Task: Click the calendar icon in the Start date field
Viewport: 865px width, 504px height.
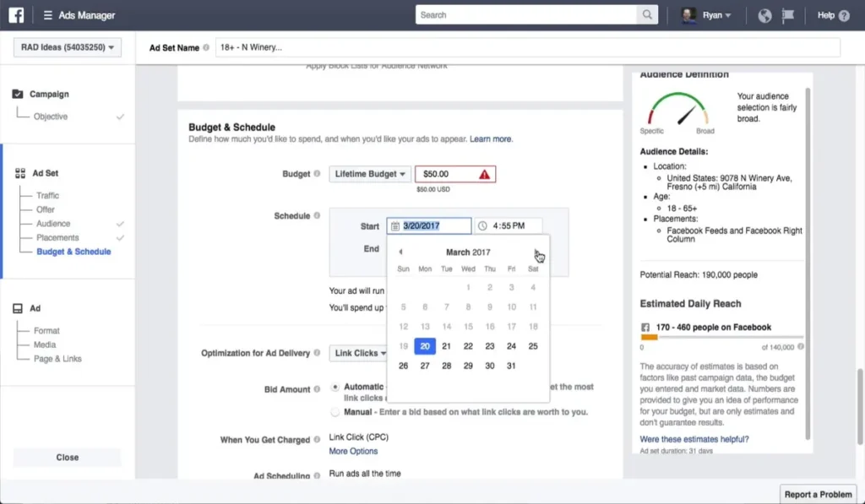Action: pyautogui.click(x=395, y=225)
